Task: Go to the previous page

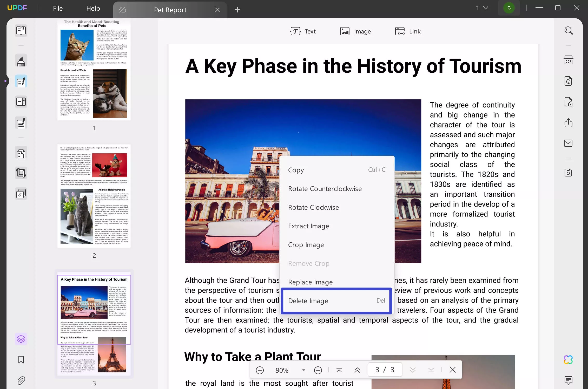Action: point(357,370)
